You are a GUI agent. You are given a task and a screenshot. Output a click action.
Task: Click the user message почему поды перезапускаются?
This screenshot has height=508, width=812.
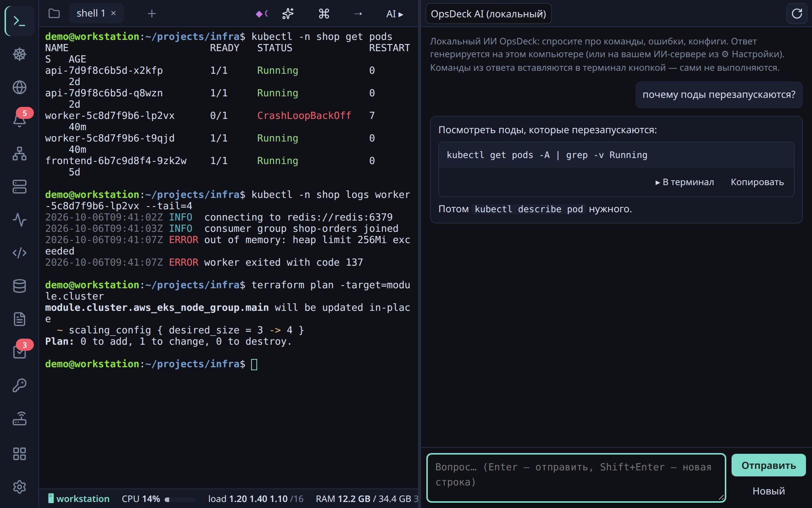tap(719, 94)
